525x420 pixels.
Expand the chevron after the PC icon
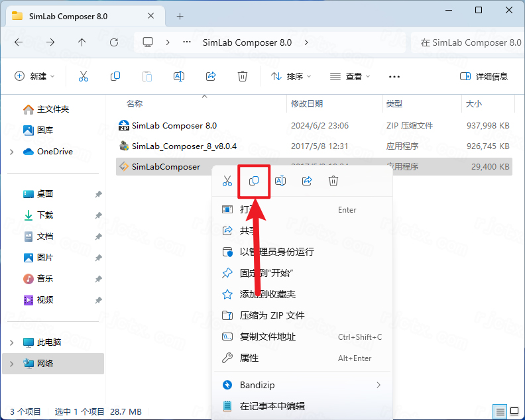click(x=168, y=42)
